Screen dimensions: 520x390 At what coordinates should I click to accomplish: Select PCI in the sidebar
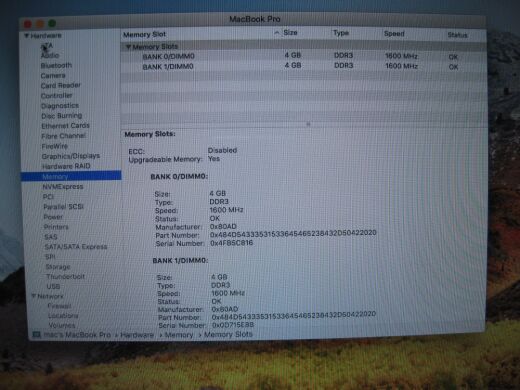click(x=48, y=197)
